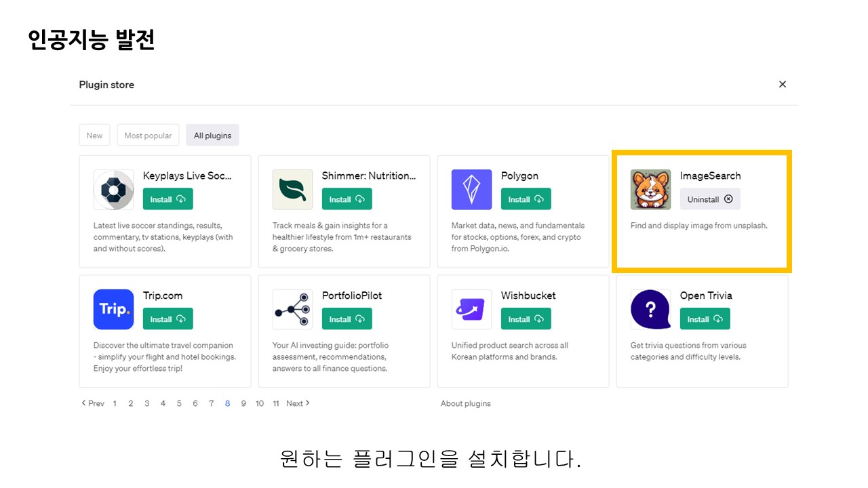Open page 10 of the plugin list
Viewport: 868px width, 488px height.
click(x=260, y=403)
